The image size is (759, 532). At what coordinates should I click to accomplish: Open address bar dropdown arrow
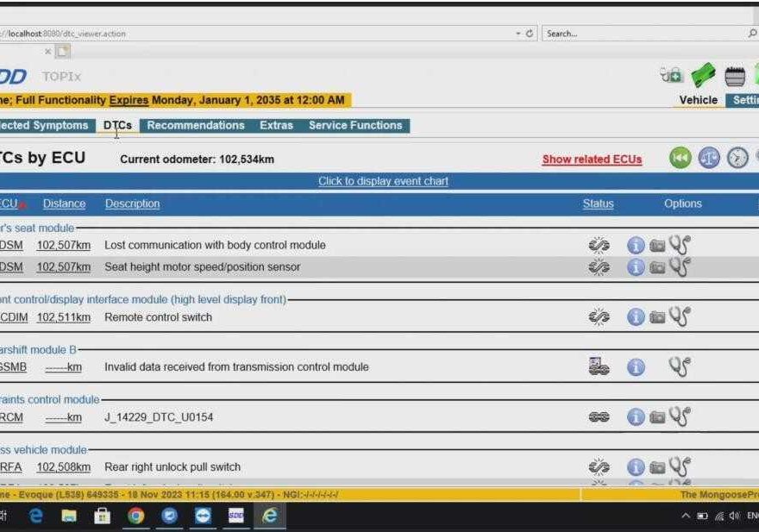(518, 34)
